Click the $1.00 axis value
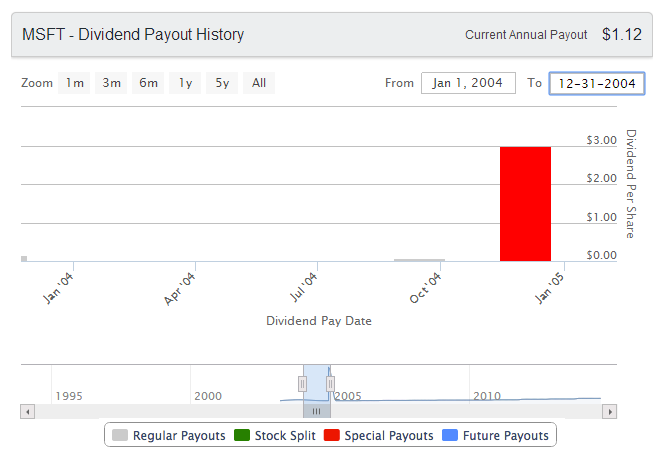Viewport: 659px width, 454px height. coord(601,217)
